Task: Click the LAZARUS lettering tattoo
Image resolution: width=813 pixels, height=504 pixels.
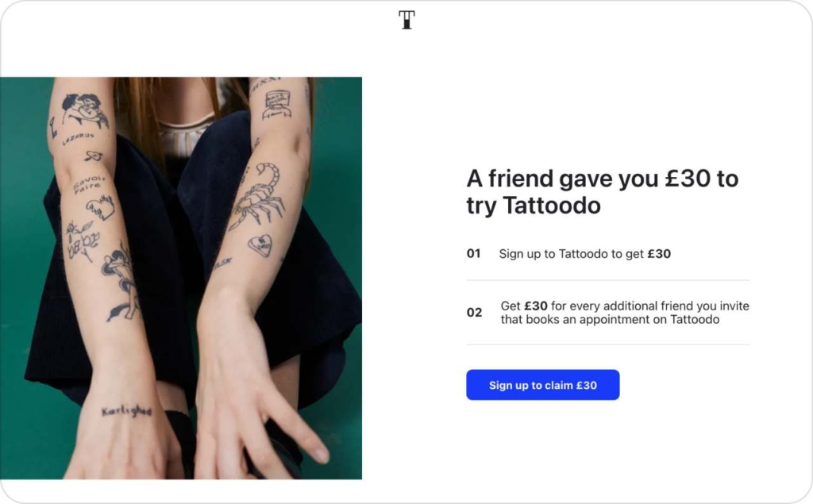Action: [x=78, y=139]
